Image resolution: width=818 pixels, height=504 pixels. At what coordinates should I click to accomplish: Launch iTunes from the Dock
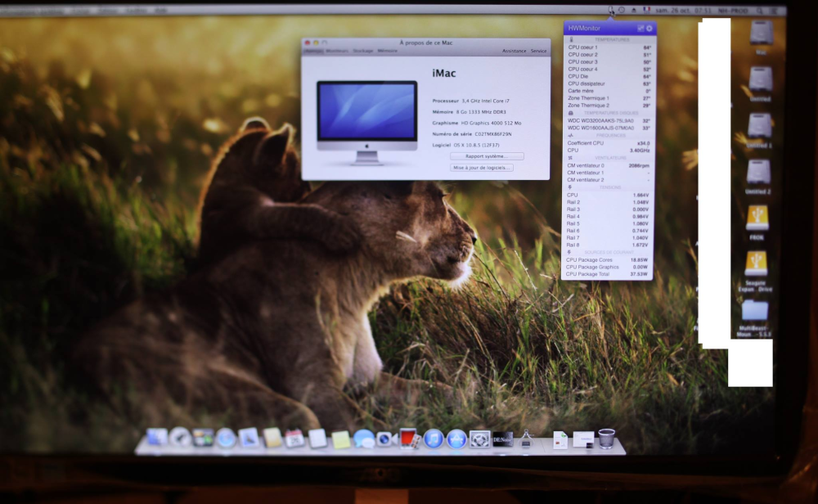tap(433, 439)
